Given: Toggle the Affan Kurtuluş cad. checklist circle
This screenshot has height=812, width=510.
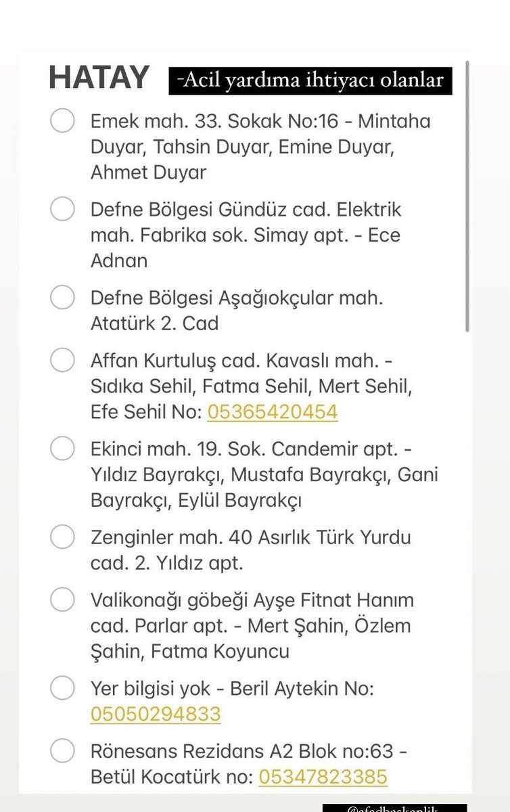Looking at the screenshot, I should click(x=62, y=359).
